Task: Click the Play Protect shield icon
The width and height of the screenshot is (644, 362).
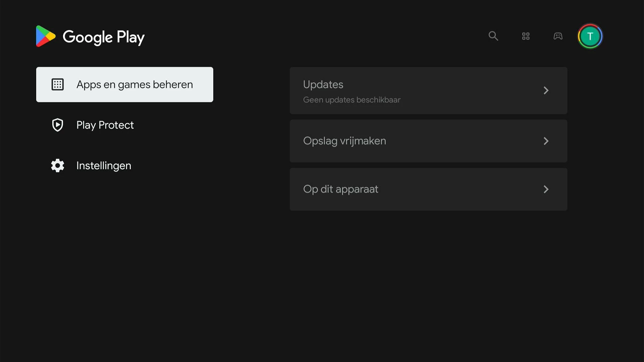Action: pyautogui.click(x=57, y=125)
